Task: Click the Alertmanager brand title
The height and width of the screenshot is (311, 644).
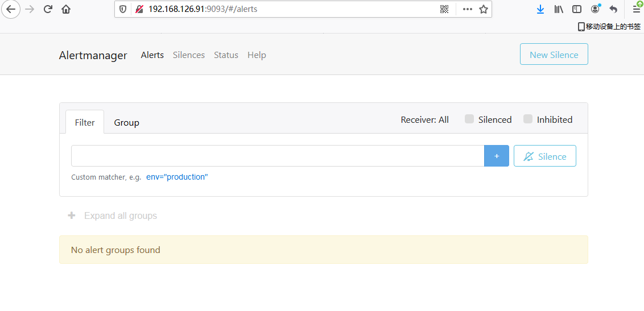Action: [x=93, y=55]
